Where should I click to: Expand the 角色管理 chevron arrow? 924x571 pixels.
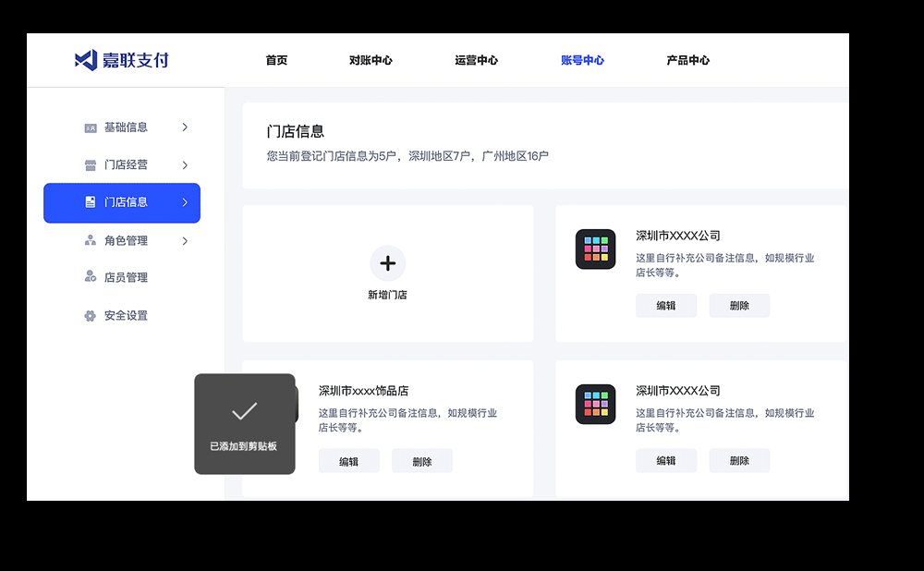[185, 241]
